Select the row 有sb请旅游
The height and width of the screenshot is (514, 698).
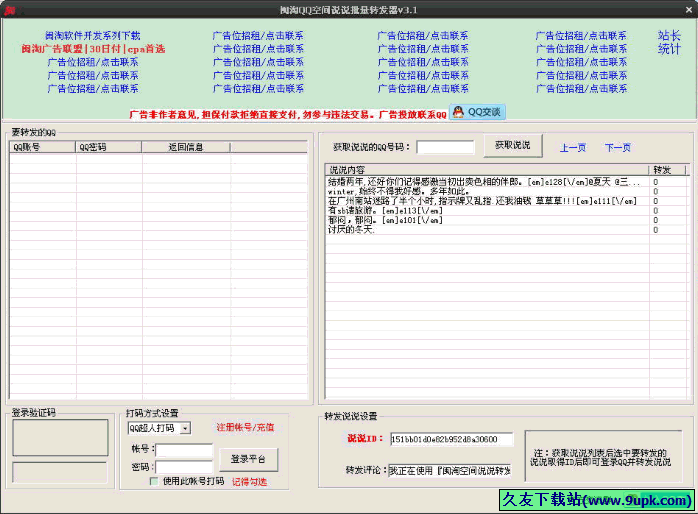click(x=506, y=211)
